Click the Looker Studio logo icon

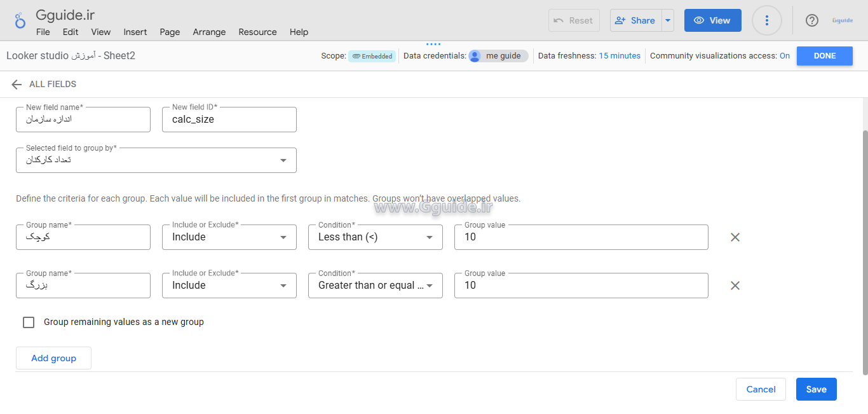(x=20, y=20)
